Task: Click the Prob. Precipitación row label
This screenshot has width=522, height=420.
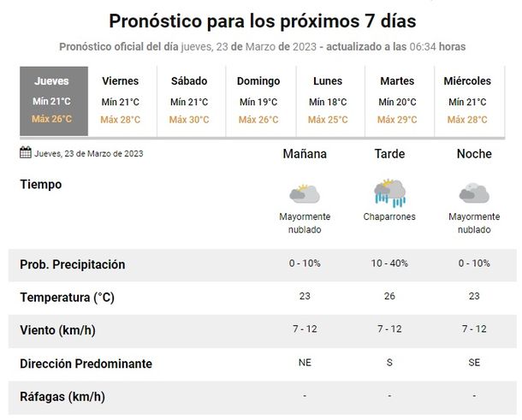Action: [x=72, y=264]
